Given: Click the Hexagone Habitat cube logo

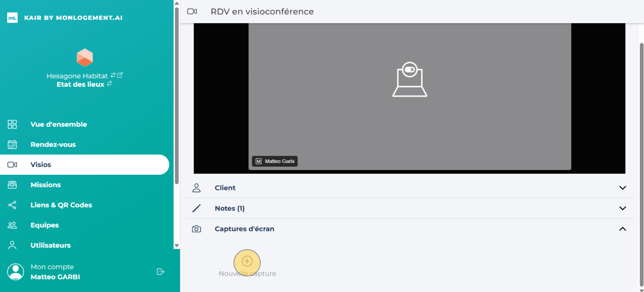Looking at the screenshot, I should coord(85,57).
